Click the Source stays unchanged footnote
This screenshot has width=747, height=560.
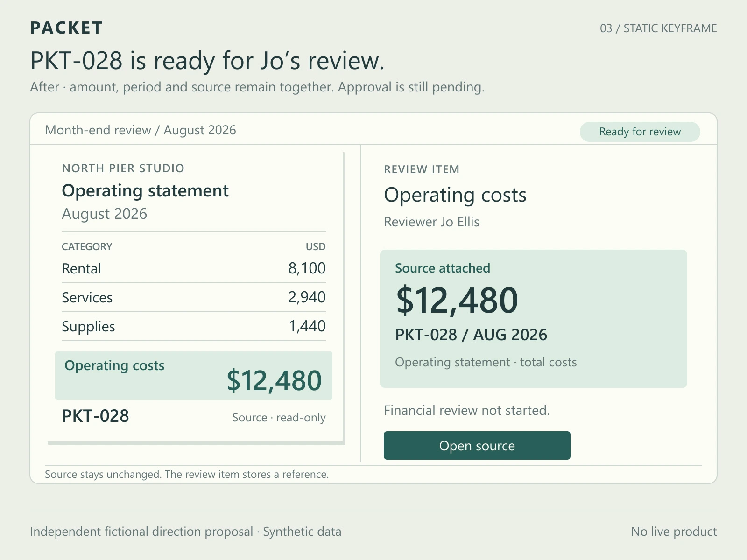click(187, 474)
